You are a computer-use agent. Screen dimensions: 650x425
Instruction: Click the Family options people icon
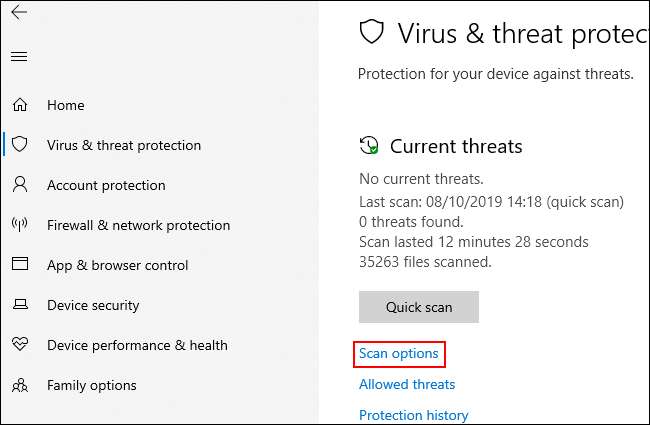pos(19,385)
